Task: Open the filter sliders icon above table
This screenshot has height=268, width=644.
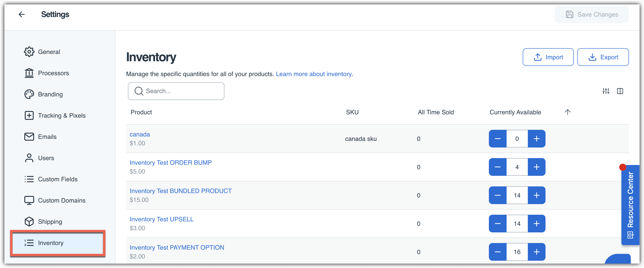Action: (606, 91)
